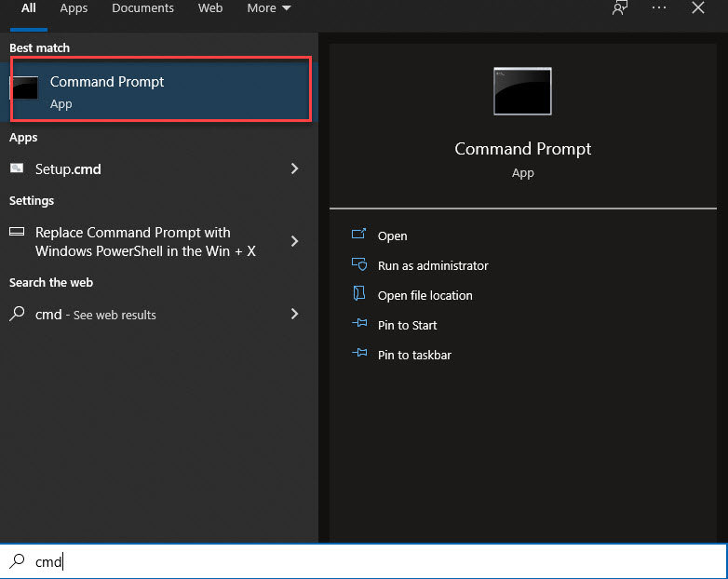728x579 pixels.
Task: Open the three-dot options menu
Action: 659,7
